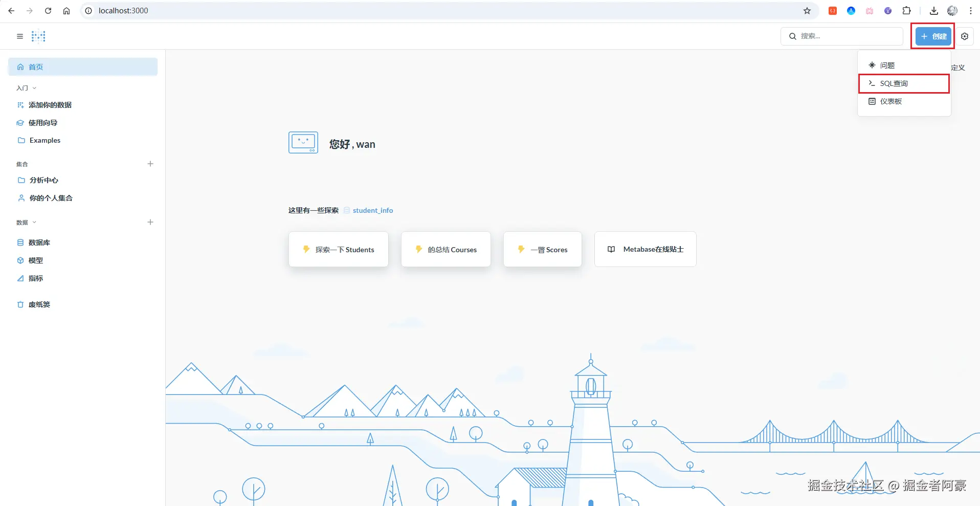This screenshot has width=980, height=506.
Task: Open the browser extensions puzzle icon
Action: (906, 11)
